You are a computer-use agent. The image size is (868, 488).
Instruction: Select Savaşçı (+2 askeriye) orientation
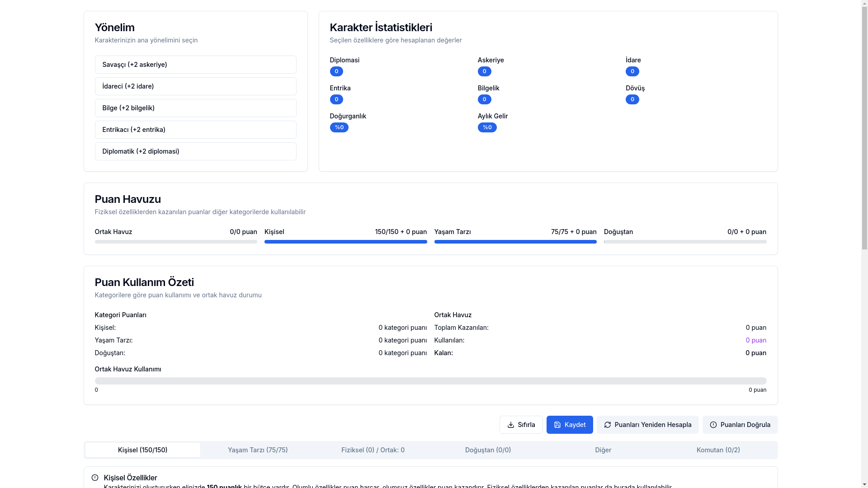click(x=195, y=65)
